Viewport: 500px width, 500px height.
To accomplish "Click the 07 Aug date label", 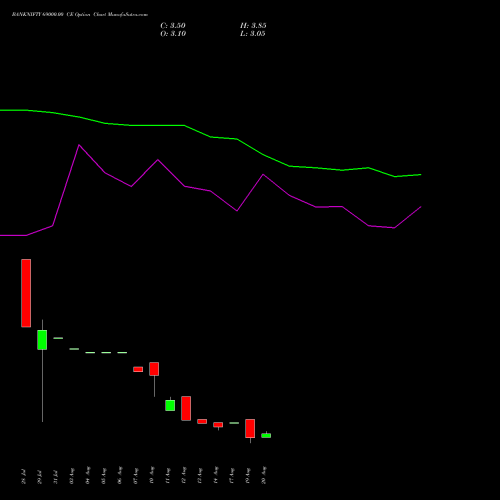I will [136, 476].
